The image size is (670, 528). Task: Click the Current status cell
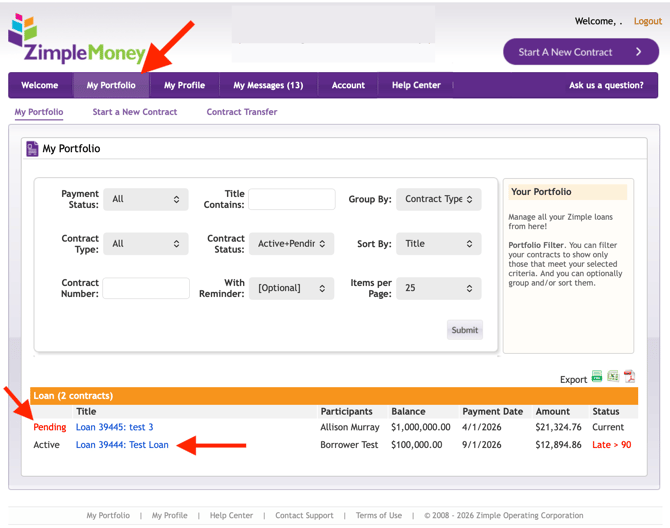608,427
